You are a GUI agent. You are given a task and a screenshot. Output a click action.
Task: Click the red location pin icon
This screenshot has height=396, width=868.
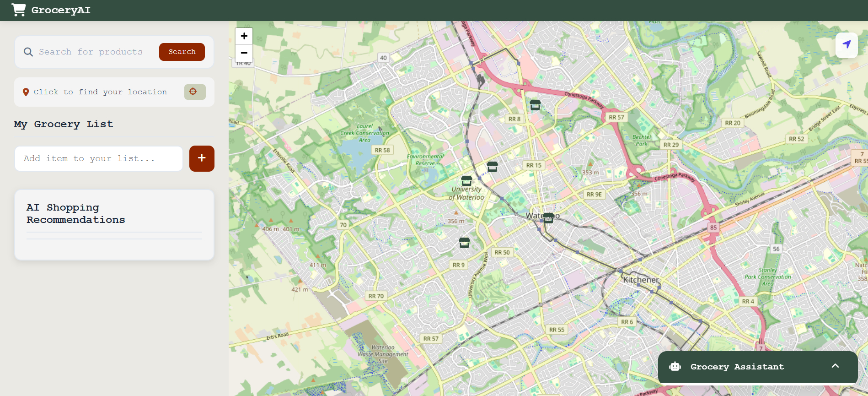26,92
